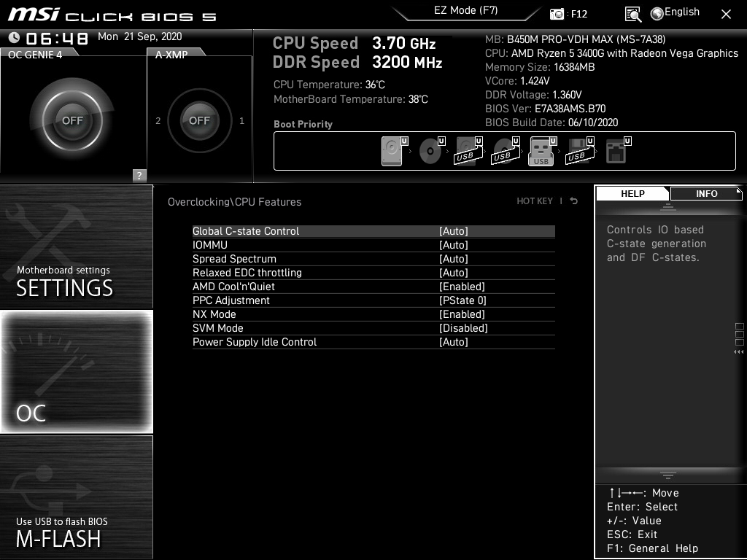Select the USB floppy boot device icon
747x560 pixels.
580,151
